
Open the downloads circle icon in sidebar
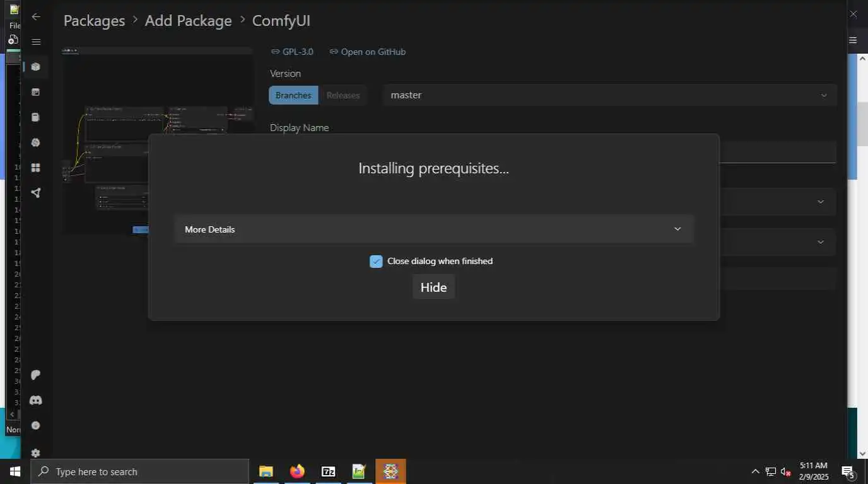(x=36, y=425)
